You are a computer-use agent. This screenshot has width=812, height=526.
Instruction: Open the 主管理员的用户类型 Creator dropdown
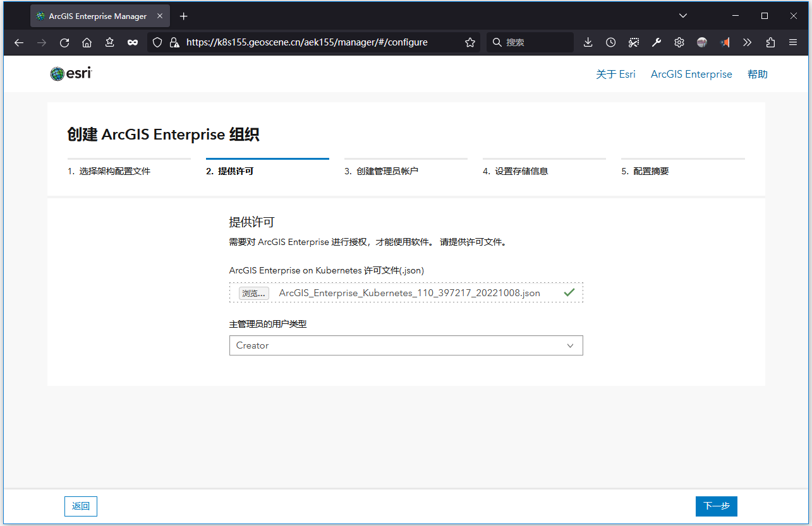click(406, 345)
